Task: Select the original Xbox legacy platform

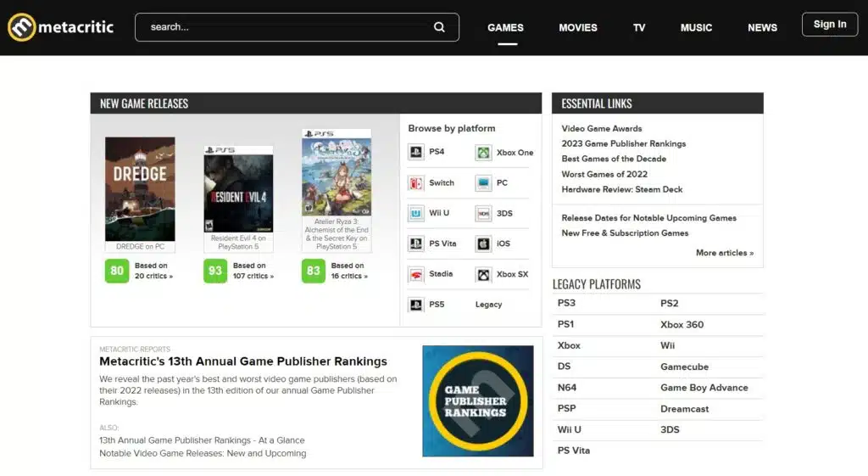Action: (569, 345)
